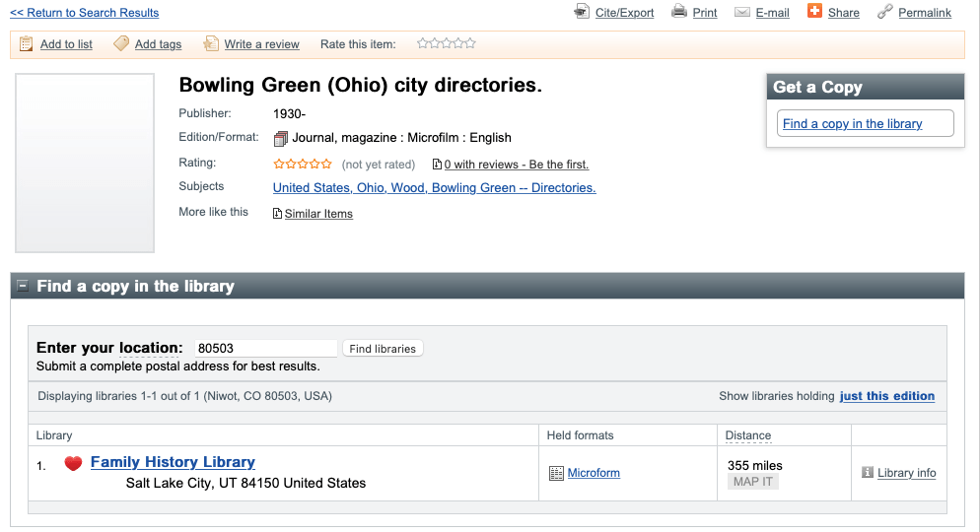Image resolution: width=980 pixels, height=532 pixels.
Task: Click the location input field
Action: pos(265,348)
